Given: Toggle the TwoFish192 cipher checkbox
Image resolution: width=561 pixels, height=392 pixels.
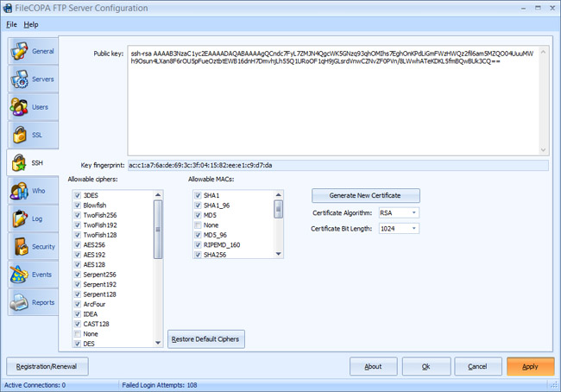Looking at the screenshot, I should (x=78, y=225).
